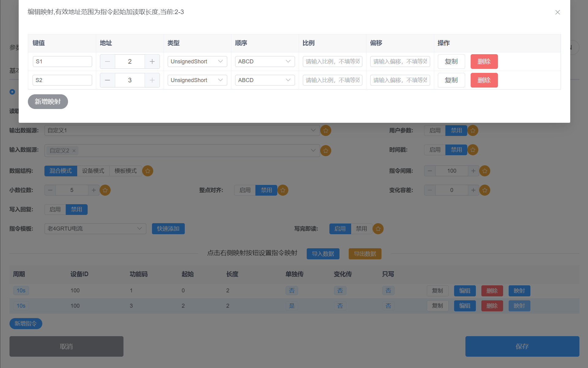The image size is (588, 368).
Task: Remove the 自定义2 tag from input source
Action: (x=74, y=151)
